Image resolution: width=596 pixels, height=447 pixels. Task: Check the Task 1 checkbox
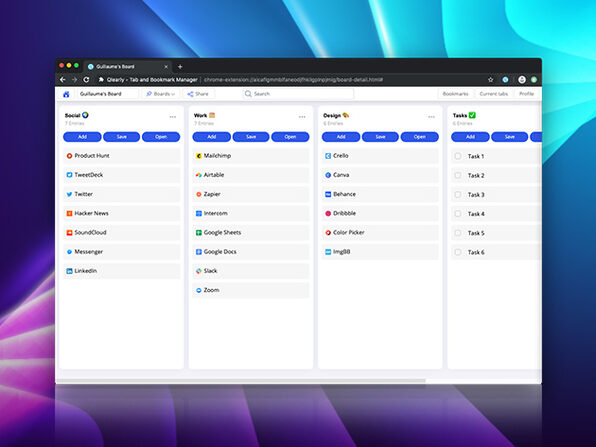tap(458, 156)
